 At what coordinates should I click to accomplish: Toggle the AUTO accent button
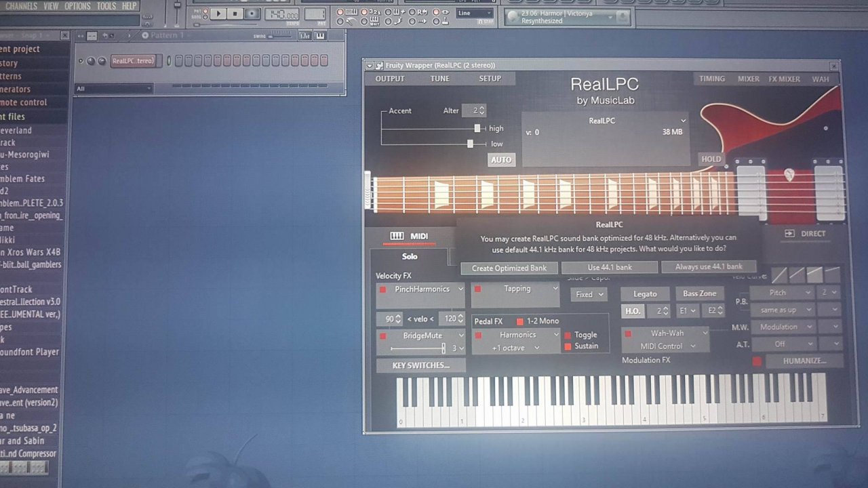tap(501, 160)
